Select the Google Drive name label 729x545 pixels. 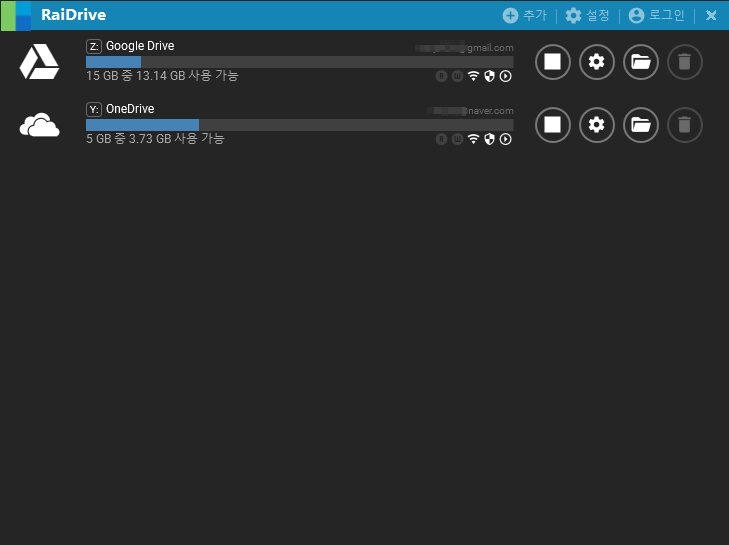[140, 46]
